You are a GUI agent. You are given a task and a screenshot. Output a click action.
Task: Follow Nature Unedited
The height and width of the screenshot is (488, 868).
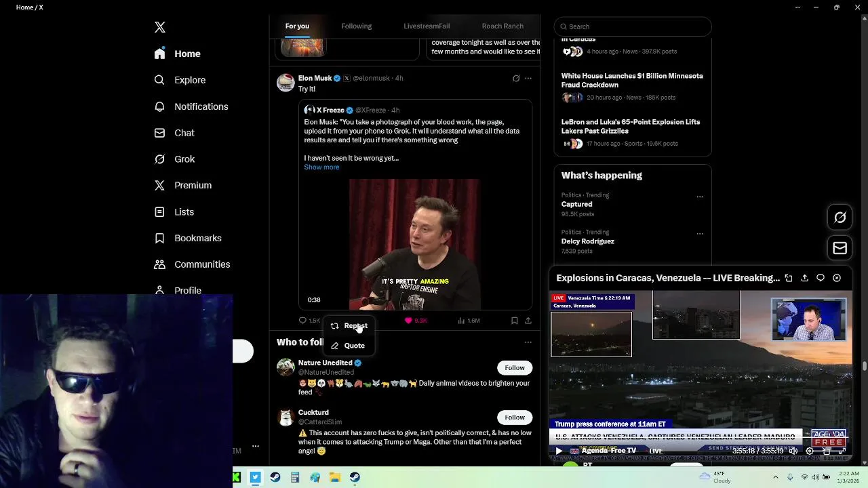click(515, 368)
